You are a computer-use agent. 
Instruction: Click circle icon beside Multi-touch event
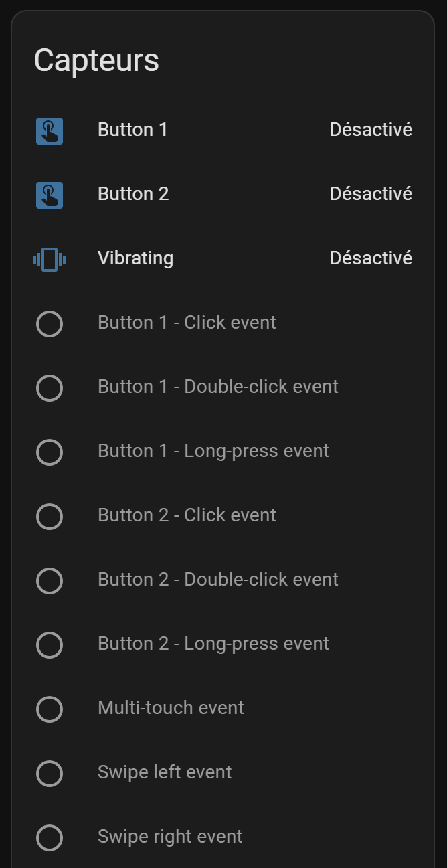(50, 709)
